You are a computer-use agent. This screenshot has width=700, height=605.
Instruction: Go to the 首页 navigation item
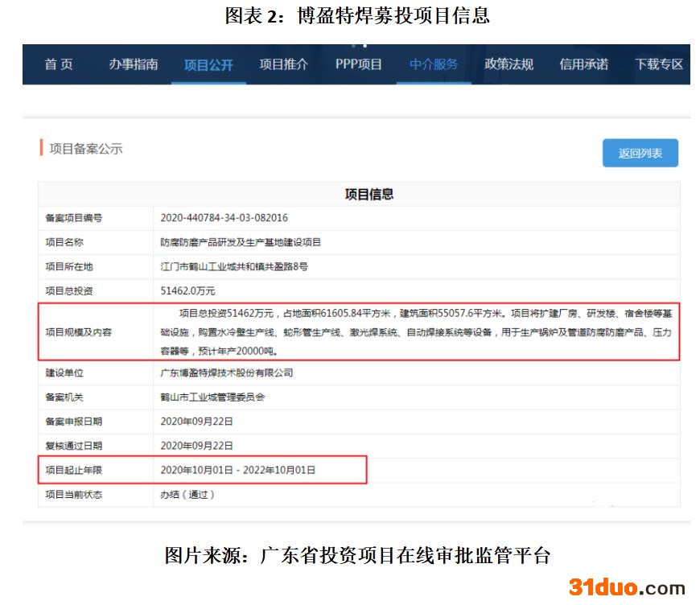pyautogui.click(x=58, y=64)
